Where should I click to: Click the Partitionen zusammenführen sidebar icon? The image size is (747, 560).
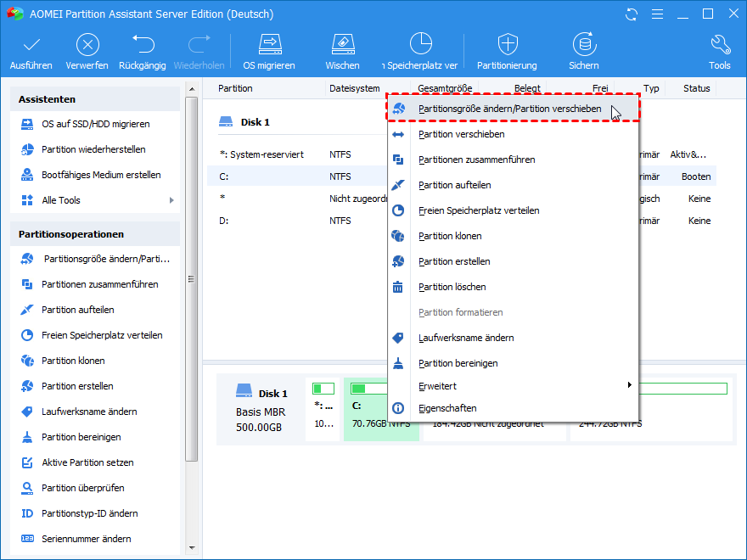[27, 284]
